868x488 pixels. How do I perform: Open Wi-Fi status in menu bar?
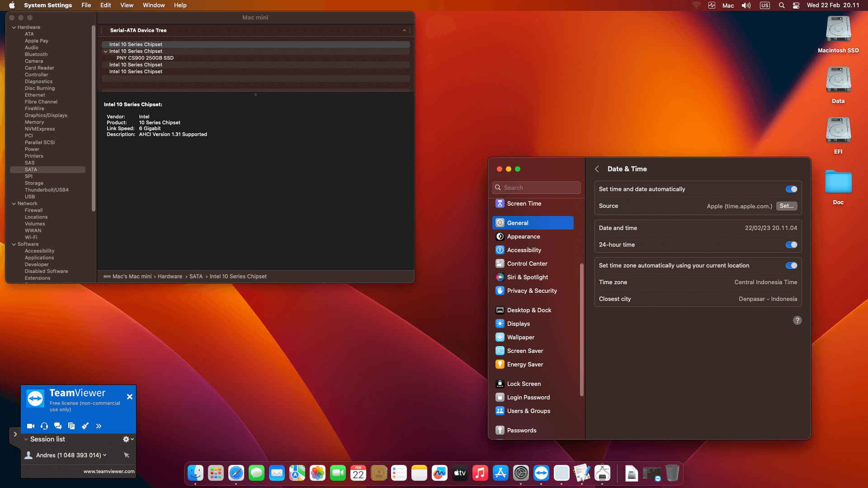pyautogui.click(x=696, y=5)
